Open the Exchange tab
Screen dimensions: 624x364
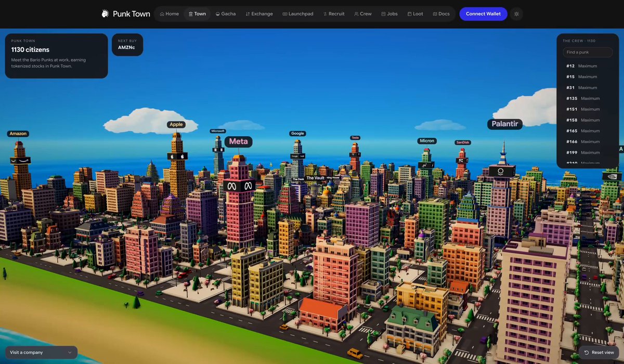[x=259, y=14]
